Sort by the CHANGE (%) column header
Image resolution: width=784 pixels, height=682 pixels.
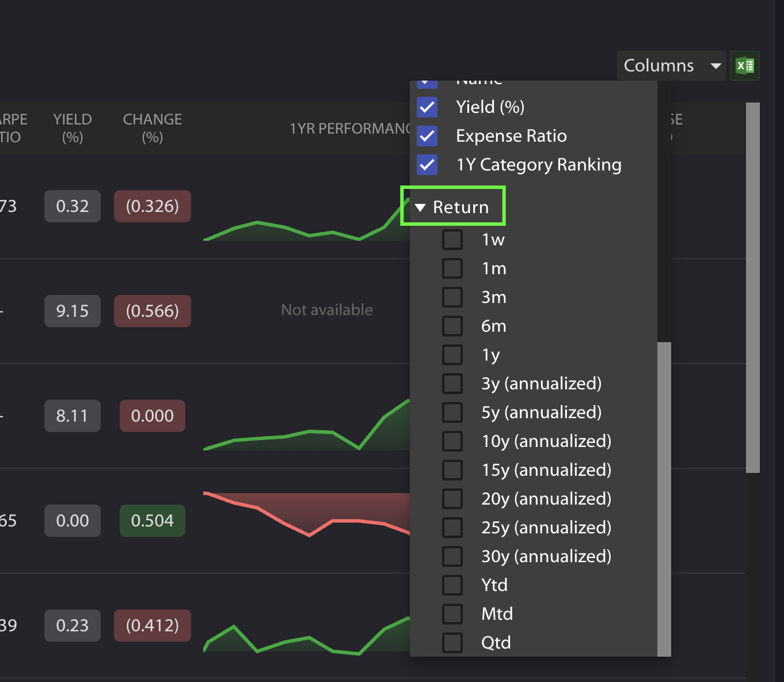pos(153,128)
